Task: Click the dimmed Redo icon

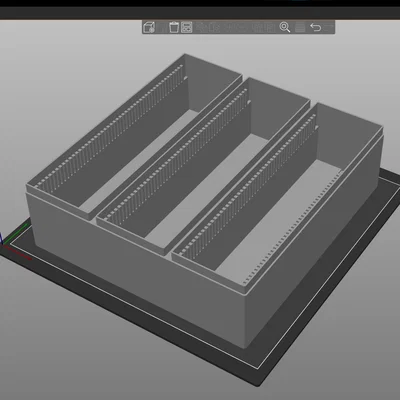Action: 328,27
